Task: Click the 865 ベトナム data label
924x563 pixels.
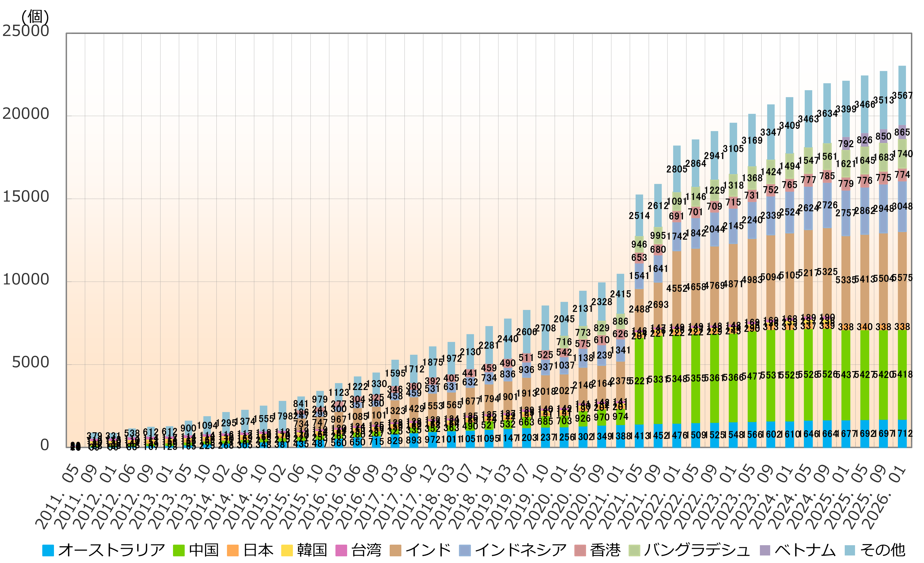Action: 902,132
